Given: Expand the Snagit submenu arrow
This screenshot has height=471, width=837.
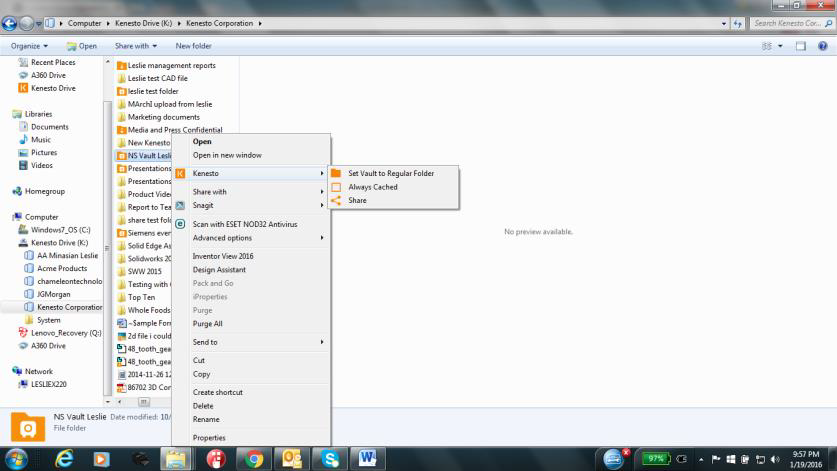Looking at the screenshot, I should 322,205.
